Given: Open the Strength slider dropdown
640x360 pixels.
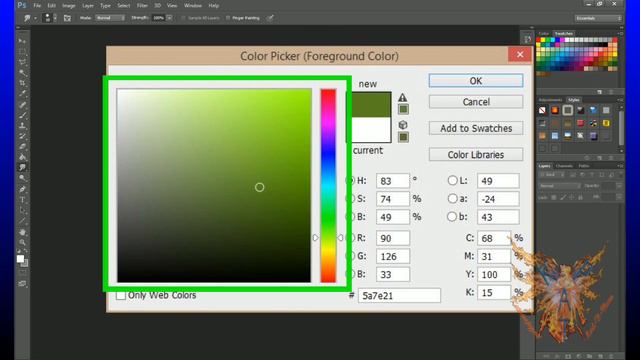Looking at the screenshot, I should 169,18.
